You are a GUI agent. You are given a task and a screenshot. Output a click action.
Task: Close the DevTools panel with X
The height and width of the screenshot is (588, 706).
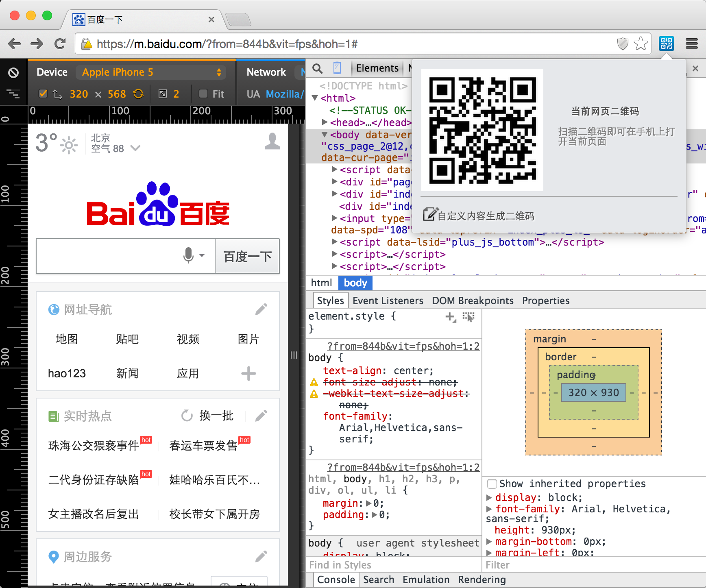(x=695, y=68)
